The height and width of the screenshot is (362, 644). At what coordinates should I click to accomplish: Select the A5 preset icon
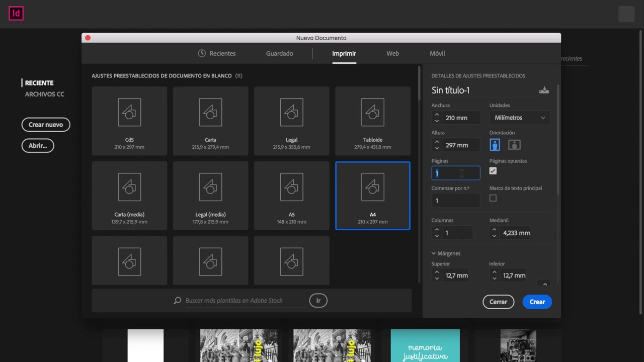click(x=291, y=187)
